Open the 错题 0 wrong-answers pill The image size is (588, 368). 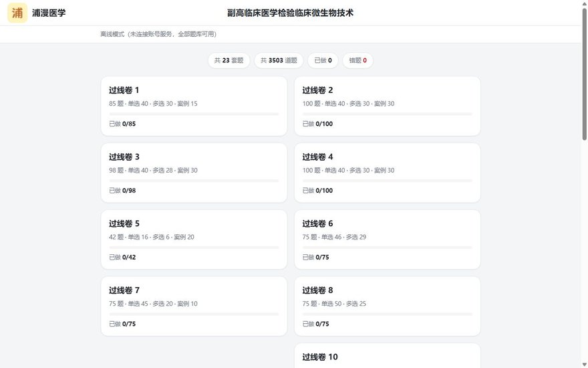(x=357, y=60)
